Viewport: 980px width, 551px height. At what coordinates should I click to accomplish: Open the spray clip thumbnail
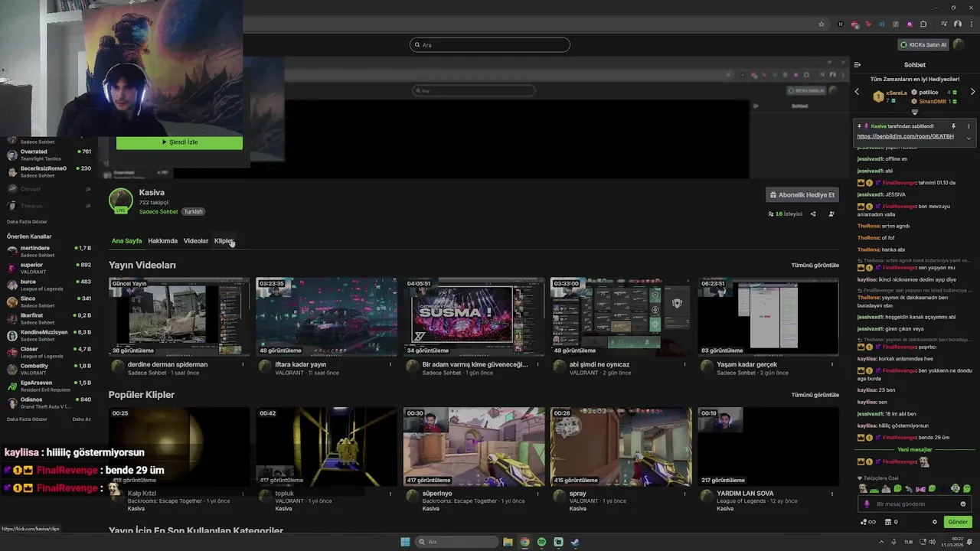click(621, 447)
